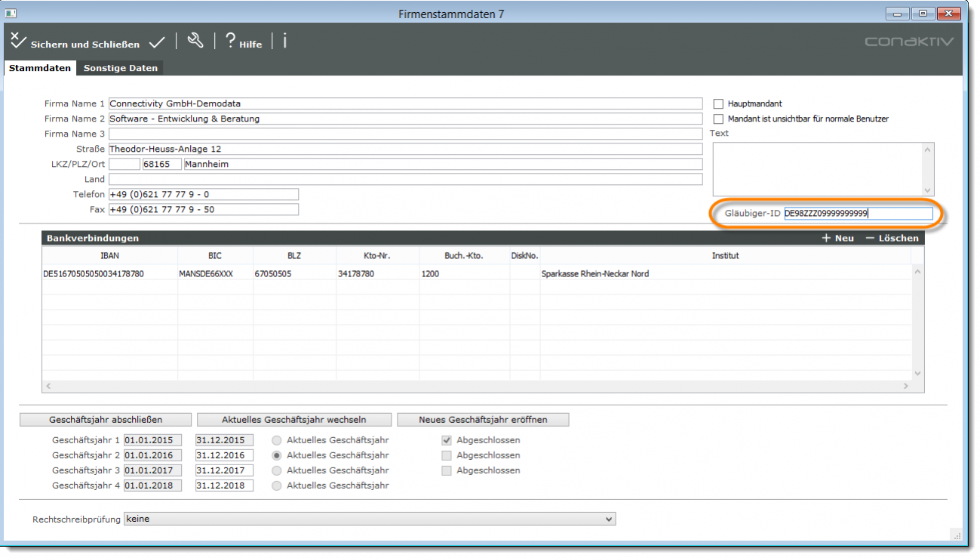Click Aktuelles Geschäftsjahr wechseln button

294,420
